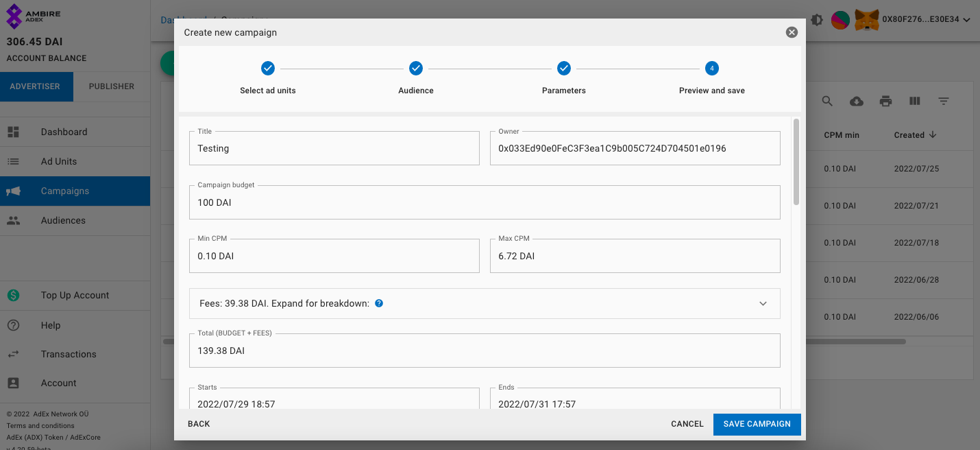Click the print table icon
Screen dimensions: 980x450
point(885,101)
